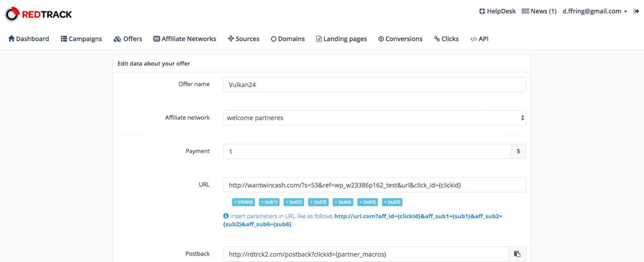The width and height of the screenshot is (644, 262).
Task: Click the Dashboard home icon
Action: [11, 39]
